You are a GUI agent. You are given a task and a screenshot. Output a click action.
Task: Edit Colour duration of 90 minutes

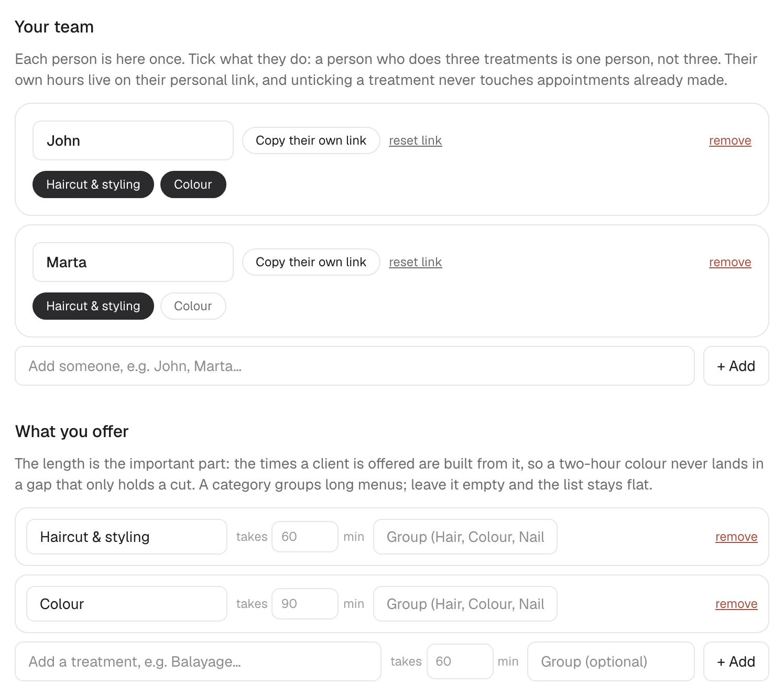coord(305,604)
